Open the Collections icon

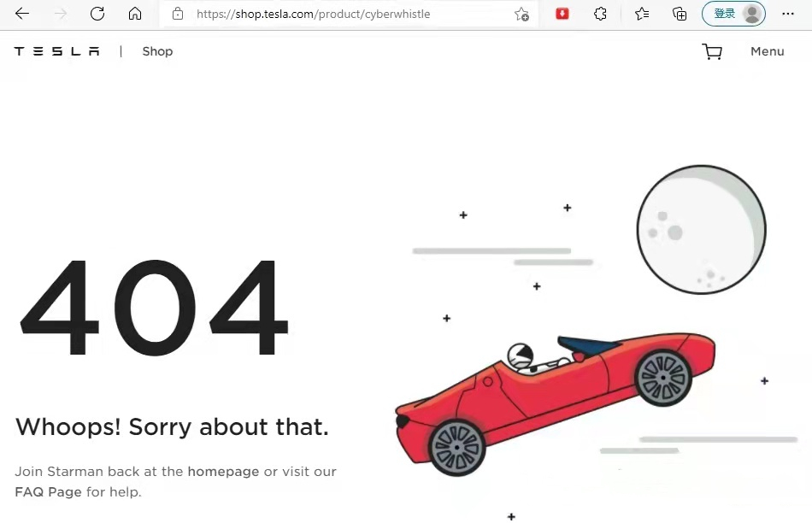coord(680,14)
